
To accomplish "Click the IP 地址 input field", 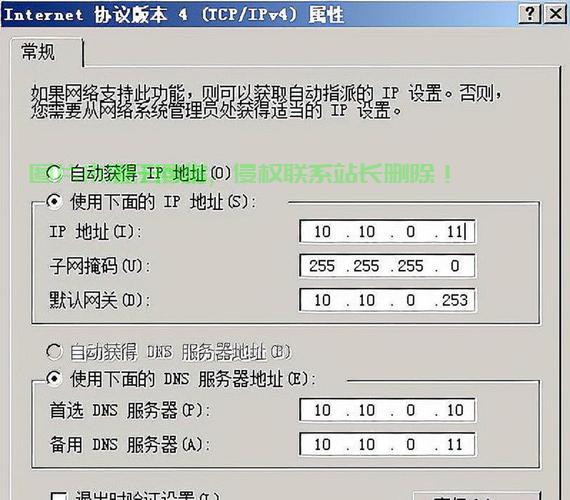I will [x=387, y=231].
